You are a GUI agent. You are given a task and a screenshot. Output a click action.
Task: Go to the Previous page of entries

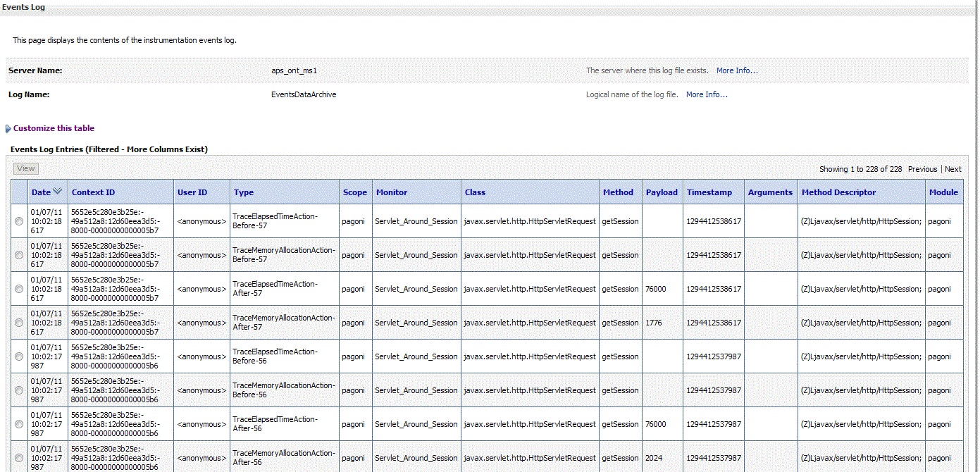pyautogui.click(x=922, y=169)
